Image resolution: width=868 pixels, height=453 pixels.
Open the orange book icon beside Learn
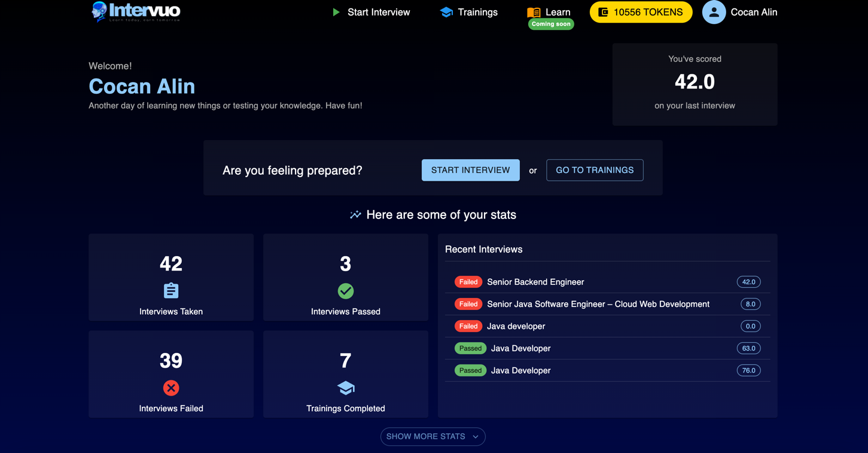coord(534,11)
